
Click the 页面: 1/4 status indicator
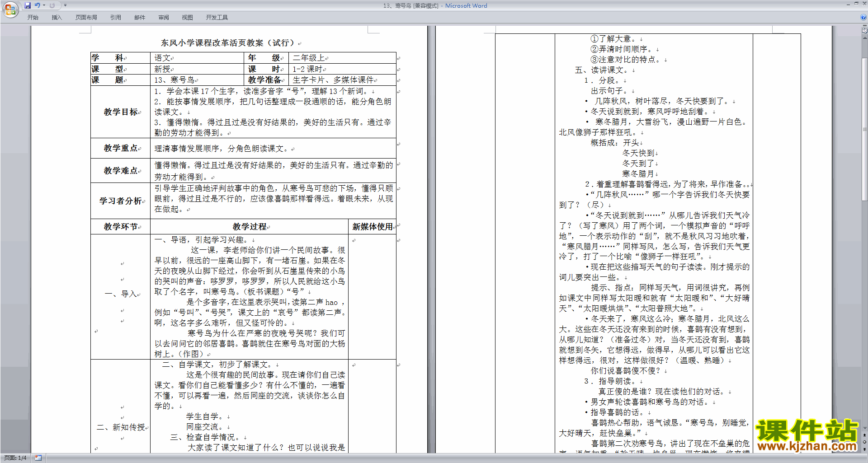coord(15,458)
